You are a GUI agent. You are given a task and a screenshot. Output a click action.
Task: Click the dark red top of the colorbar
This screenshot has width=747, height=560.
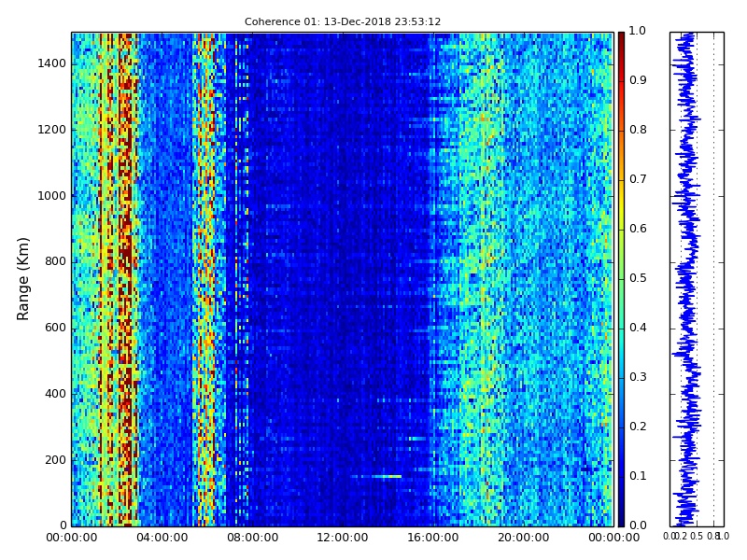(x=621, y=40)
